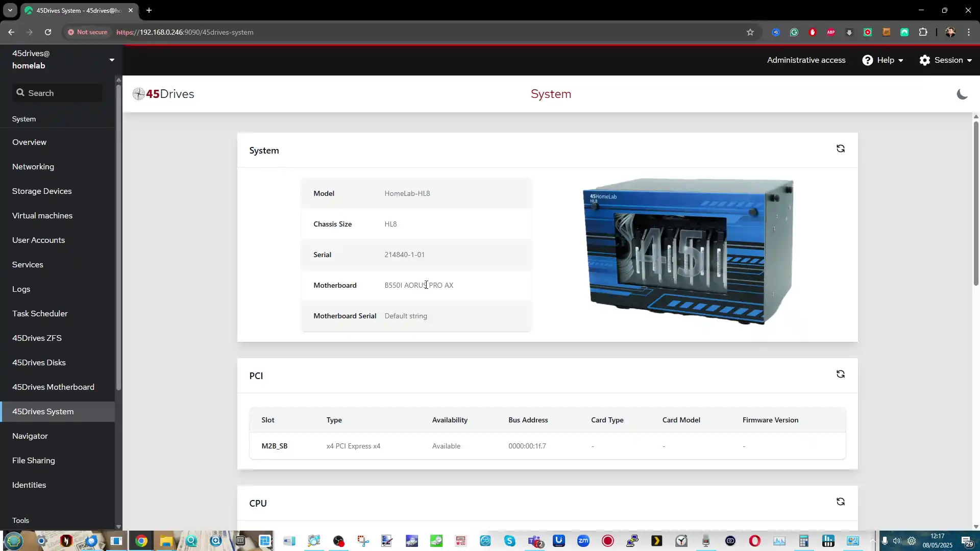Open Opera from the taskbar
The image size is (980, 551).
tap(754, 541)
